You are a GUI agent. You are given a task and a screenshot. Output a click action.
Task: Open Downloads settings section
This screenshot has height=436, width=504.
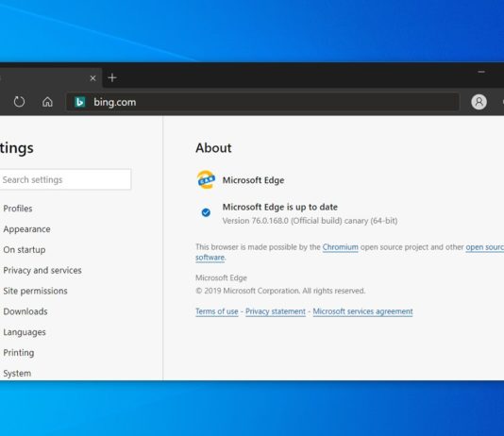(25, 311)
